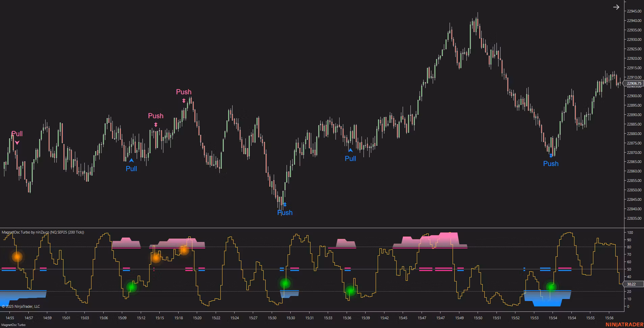
Task: Click the green signal dot near 15:09
Action: [132, 287]
